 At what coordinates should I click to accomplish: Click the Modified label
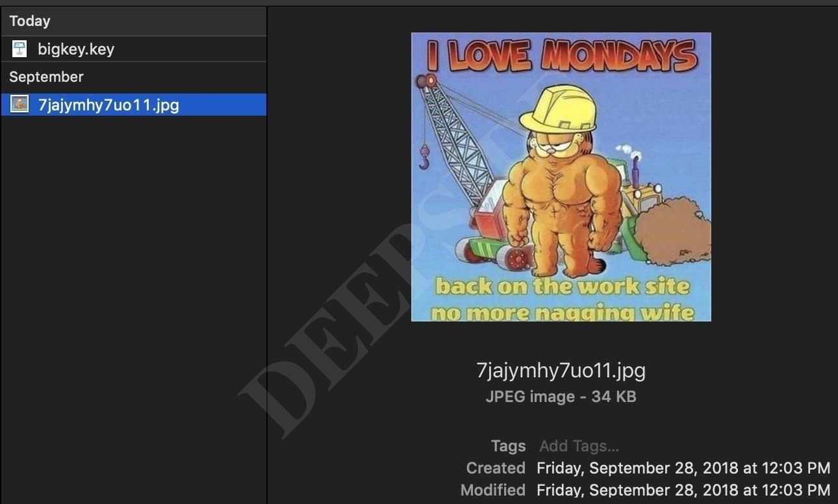click(492, 490)
